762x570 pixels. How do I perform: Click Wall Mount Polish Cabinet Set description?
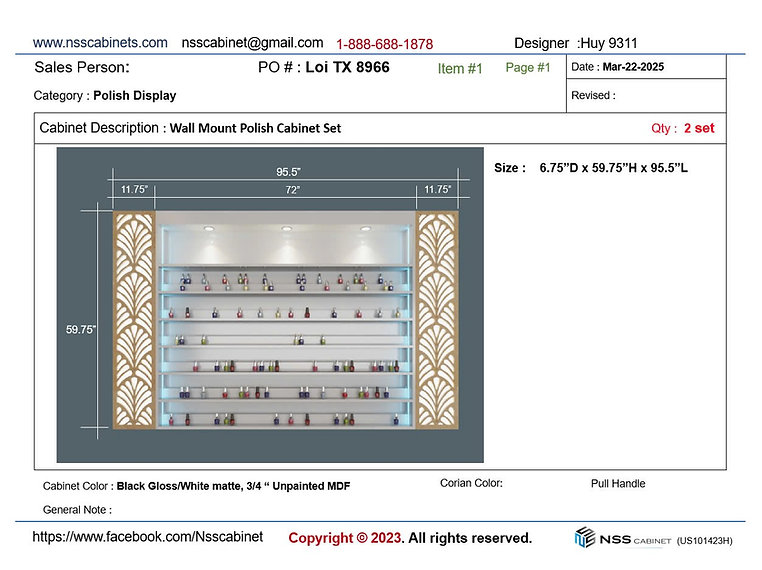point(255,128)
